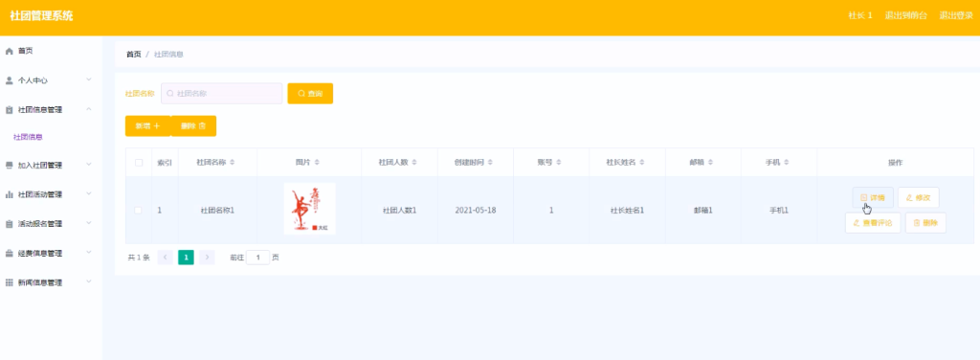Screen dimensions: 980x360
Task: Click the 社长 1 user label
Action: 860,15
